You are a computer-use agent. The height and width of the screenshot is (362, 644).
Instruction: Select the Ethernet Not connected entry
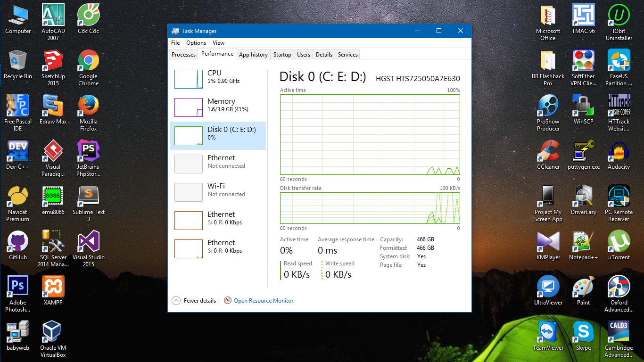tap(218, 164)
